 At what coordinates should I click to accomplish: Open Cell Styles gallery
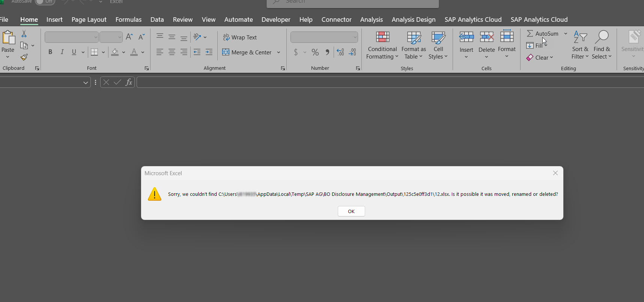[x=438, y=45]
